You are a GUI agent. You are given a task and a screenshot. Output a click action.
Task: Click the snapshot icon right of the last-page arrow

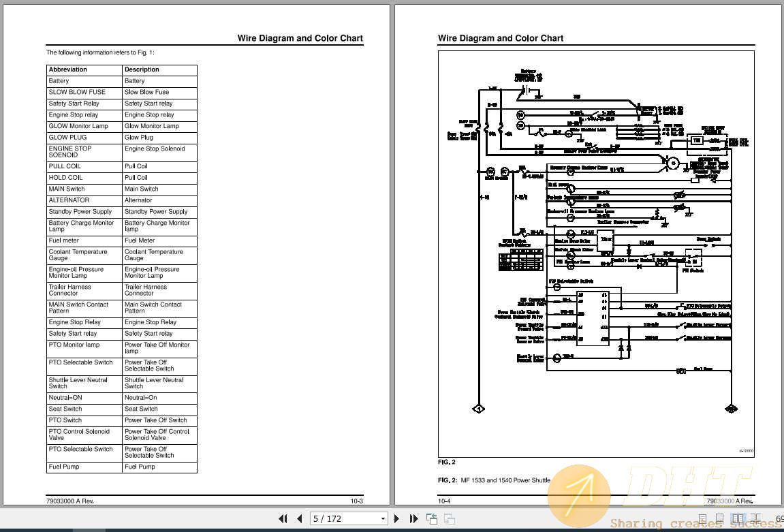(x=432, y=518)
